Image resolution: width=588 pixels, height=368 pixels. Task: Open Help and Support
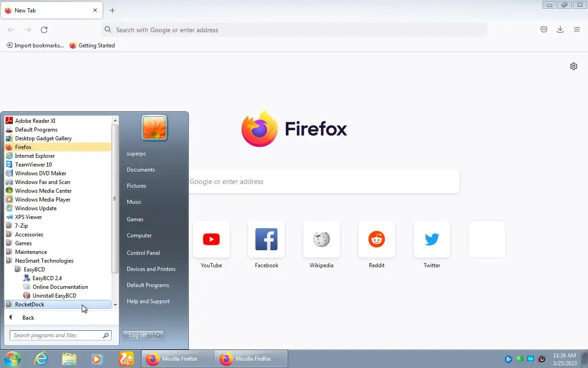tap(148, 301)
